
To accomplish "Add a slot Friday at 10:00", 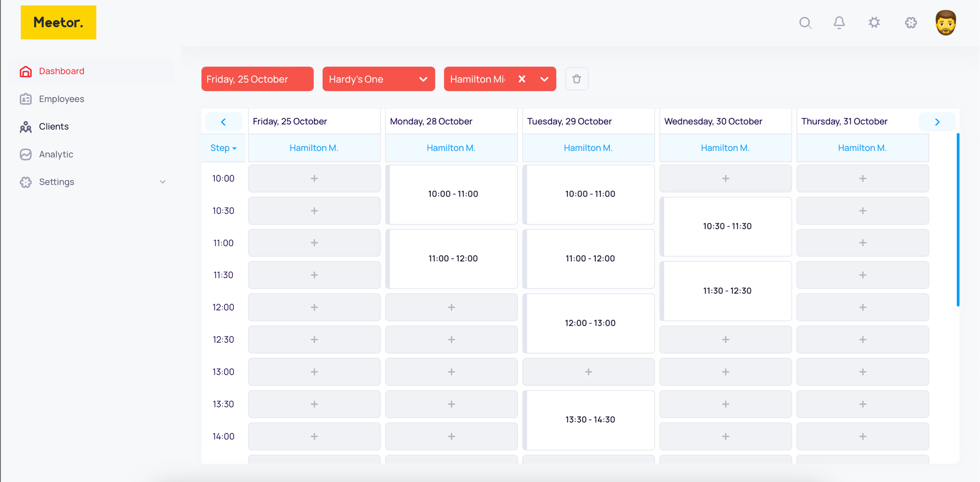I will [x=314, y=179].
